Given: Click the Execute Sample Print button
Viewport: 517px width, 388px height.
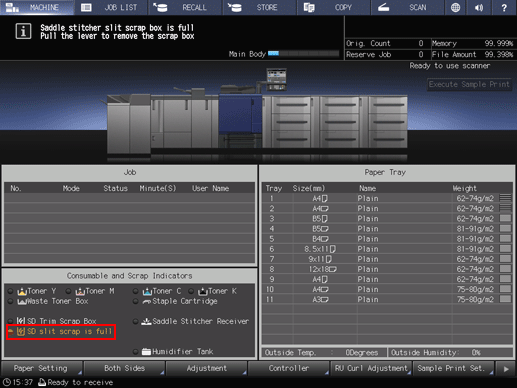Looking at the screenshot, I should [x=469, y=84].
